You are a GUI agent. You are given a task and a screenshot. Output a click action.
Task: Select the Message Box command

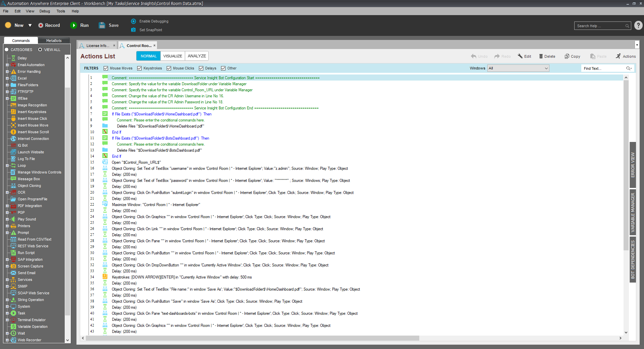(x=29, y=179)
